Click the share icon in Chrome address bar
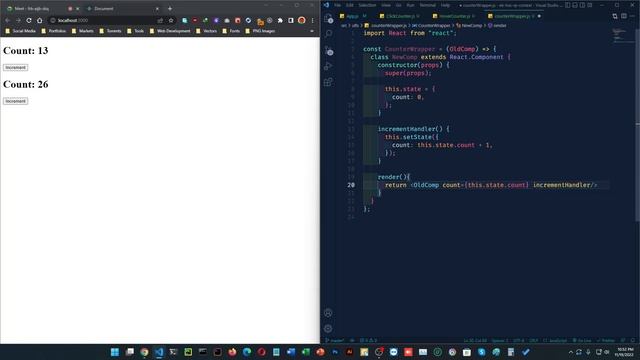Screen dimensions: 640x360 pos(160,20)
